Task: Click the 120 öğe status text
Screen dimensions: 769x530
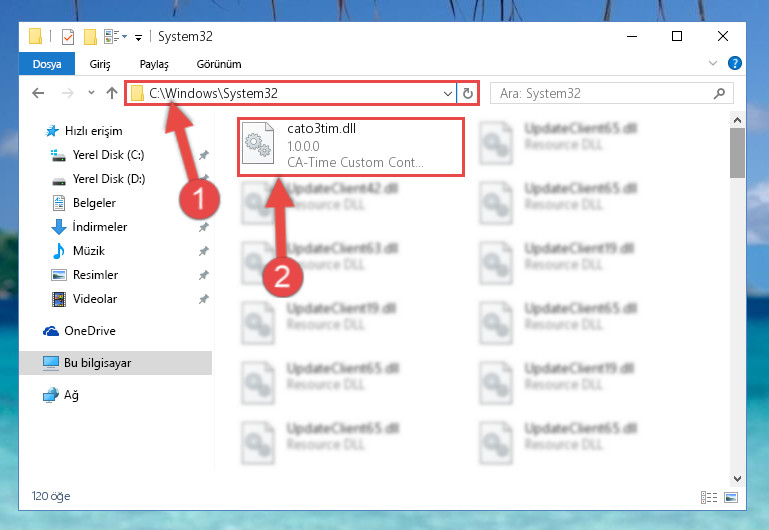Action: coord(51,496)
